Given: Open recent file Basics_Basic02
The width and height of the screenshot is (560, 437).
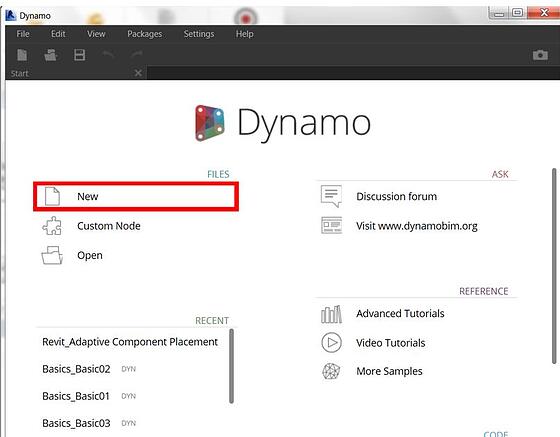Looking at the screenshot, I should 76,369.
